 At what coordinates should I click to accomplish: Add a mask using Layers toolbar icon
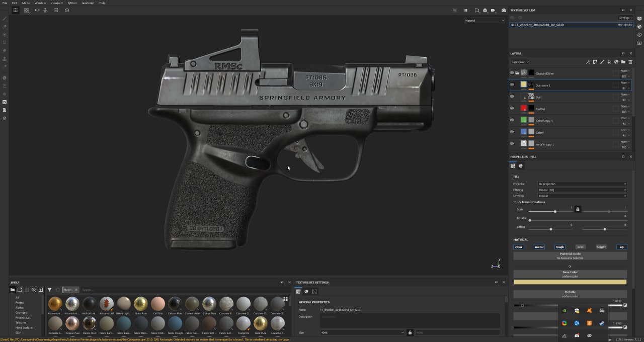[x=595, y=62]
